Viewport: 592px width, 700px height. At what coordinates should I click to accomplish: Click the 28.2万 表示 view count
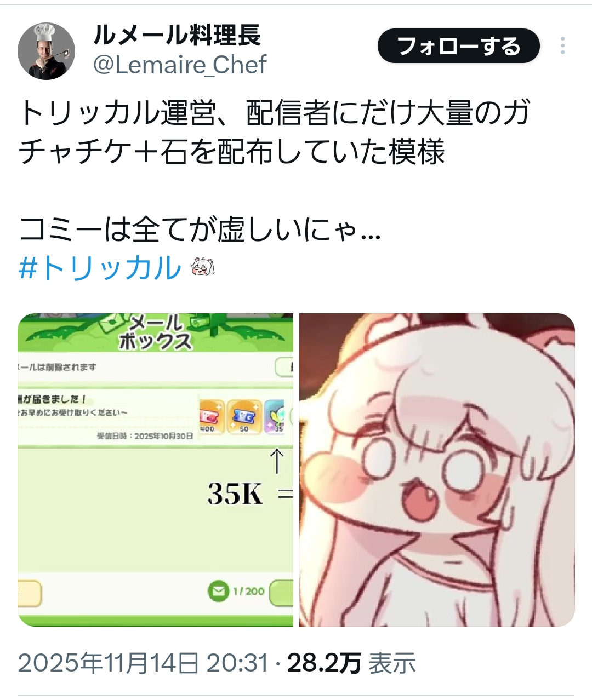(351, 663)
